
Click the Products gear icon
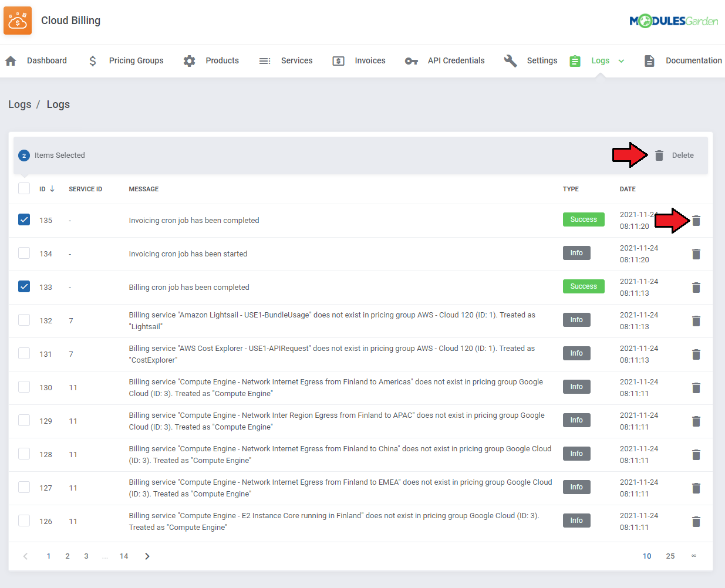189,60
